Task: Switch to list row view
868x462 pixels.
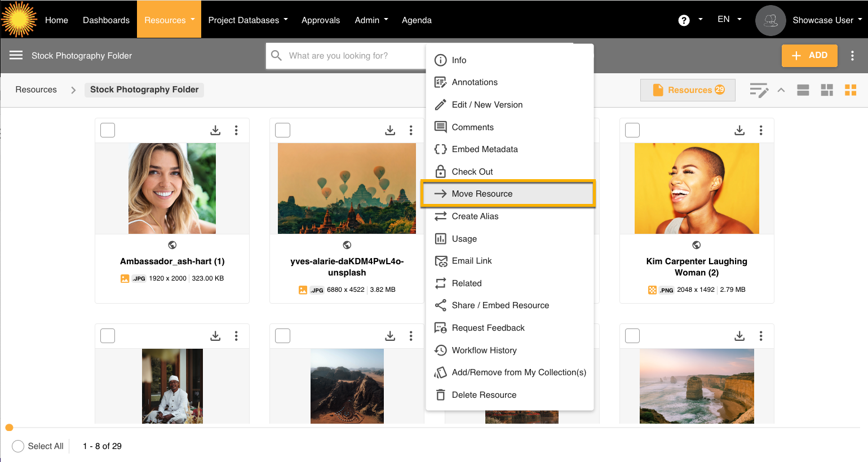Action: click(803, 90)
